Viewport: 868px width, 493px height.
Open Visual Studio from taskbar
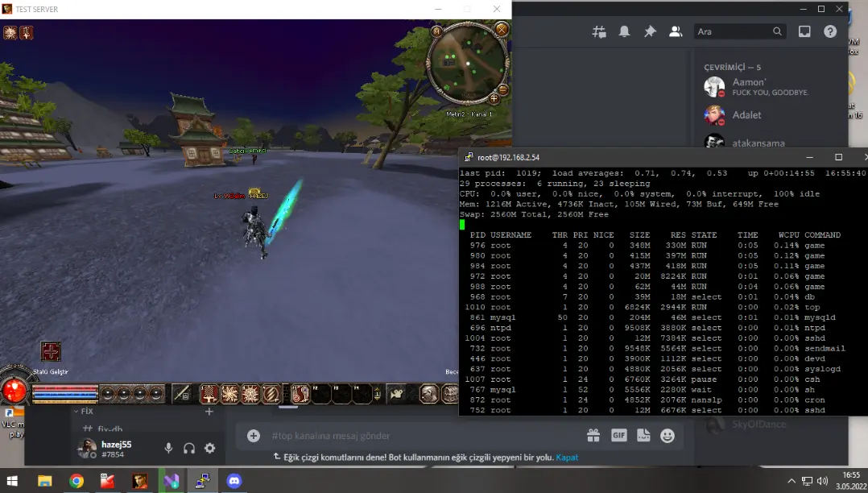coord(171,481)
